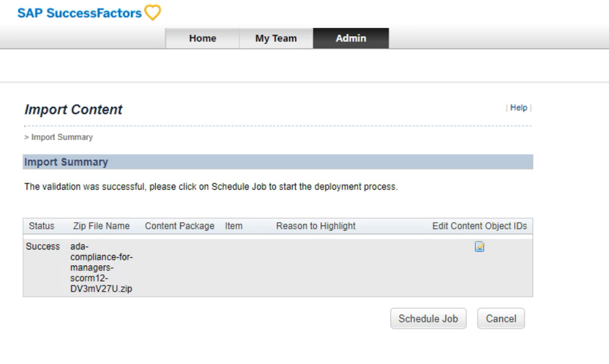Click the Edit Content Object IDs pencil icon
This screenshot has width=609, height=364.
[x=480, y=247]
